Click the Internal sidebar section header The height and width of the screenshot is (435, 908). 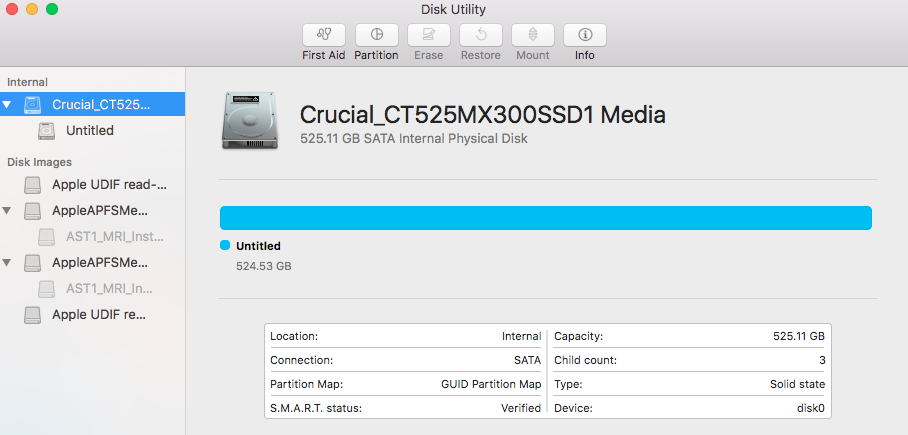27,82
